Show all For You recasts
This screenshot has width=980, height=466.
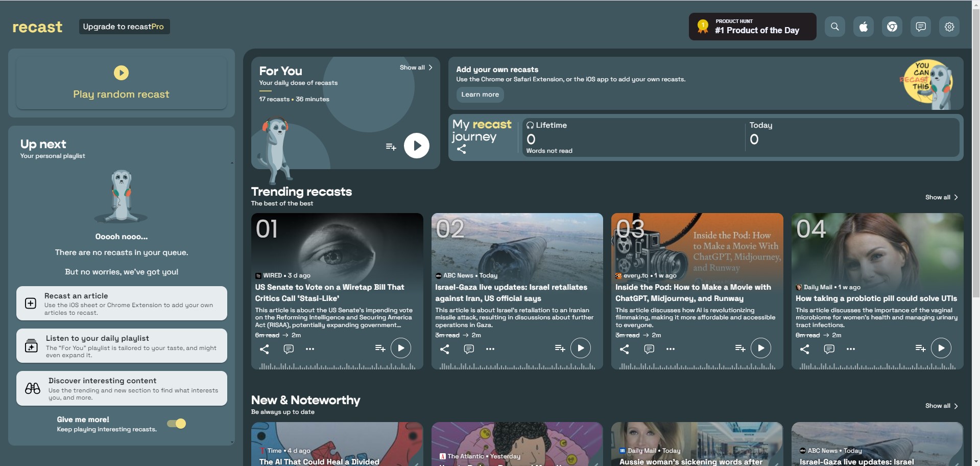tap(416, 67)
